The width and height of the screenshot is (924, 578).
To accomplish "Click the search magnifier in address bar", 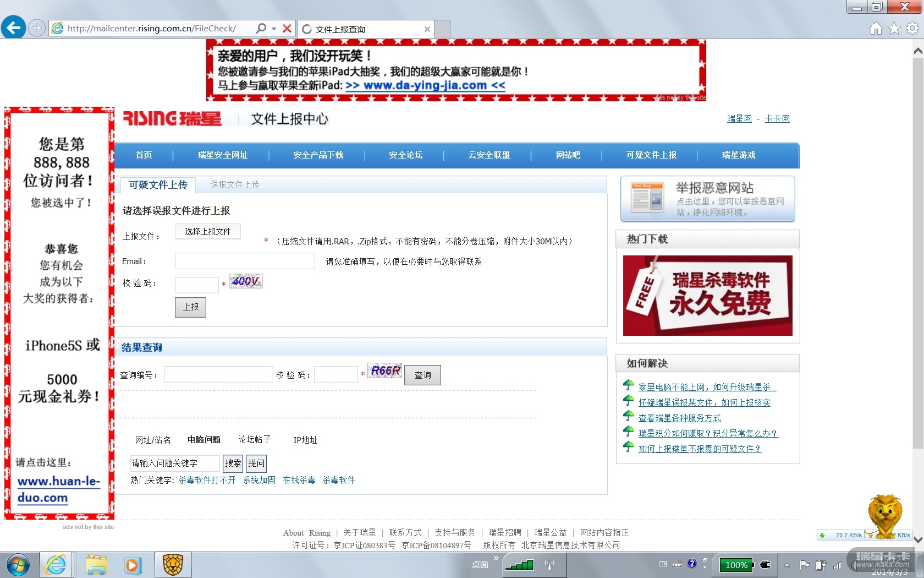I will click(x=261, y=28).
